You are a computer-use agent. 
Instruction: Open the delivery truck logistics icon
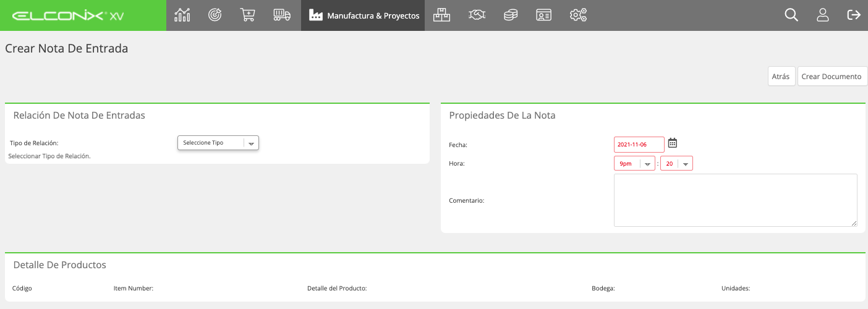coord(282,15)
